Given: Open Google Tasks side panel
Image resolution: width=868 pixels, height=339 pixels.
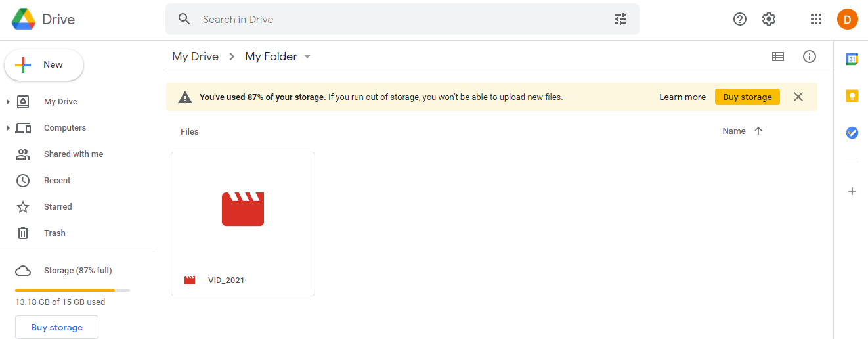Looking at the screenshot, I should pyautogui.click(x=852, y=133).
